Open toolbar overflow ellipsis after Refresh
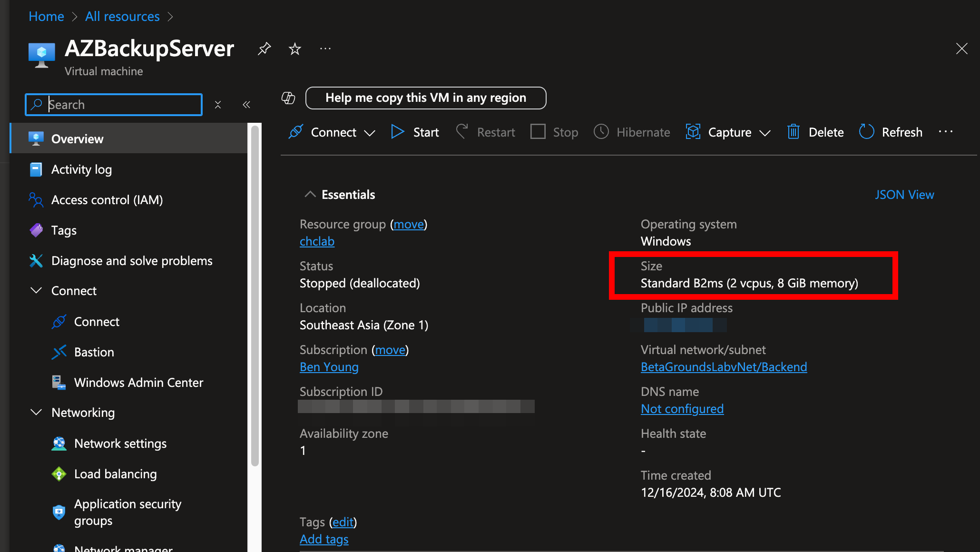The width and height of the screenshot is (980, 552). [946, 132]
